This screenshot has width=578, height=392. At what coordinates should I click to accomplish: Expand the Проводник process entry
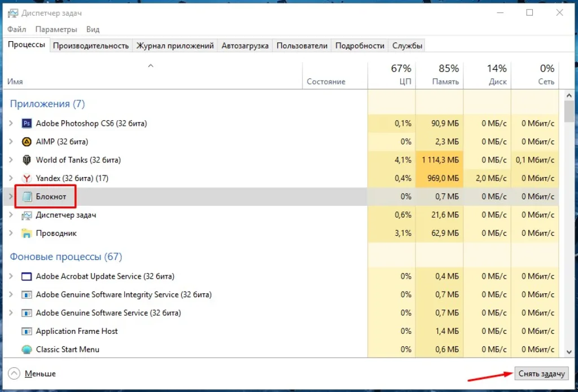point(11,233)
